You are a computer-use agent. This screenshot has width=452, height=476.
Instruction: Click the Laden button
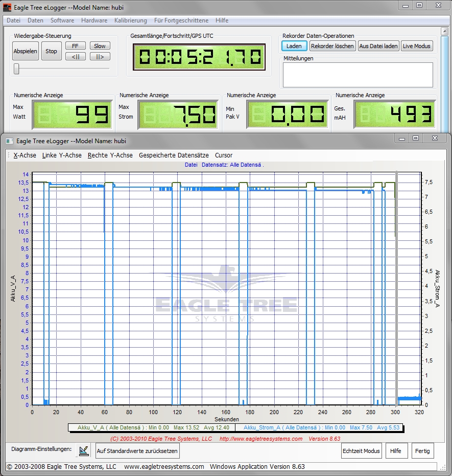[294, 46]
